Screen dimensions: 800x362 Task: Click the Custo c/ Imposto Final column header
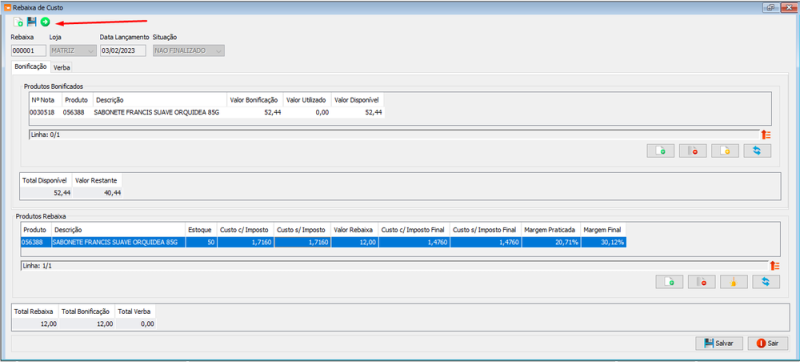pyautogui.click(x=414, y=230)
